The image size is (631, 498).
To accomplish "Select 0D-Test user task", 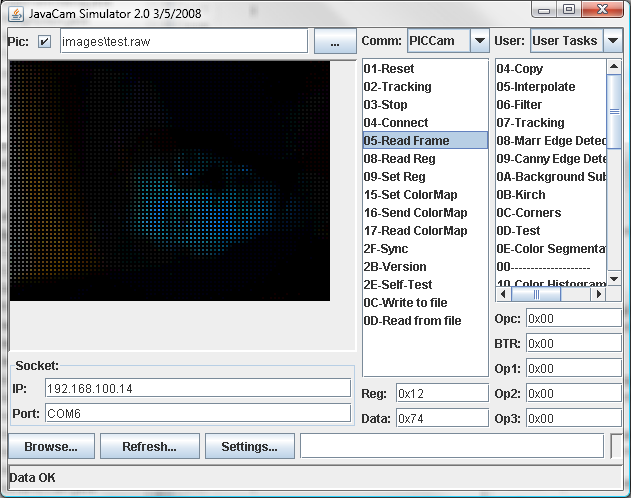I will click(551, 230).
